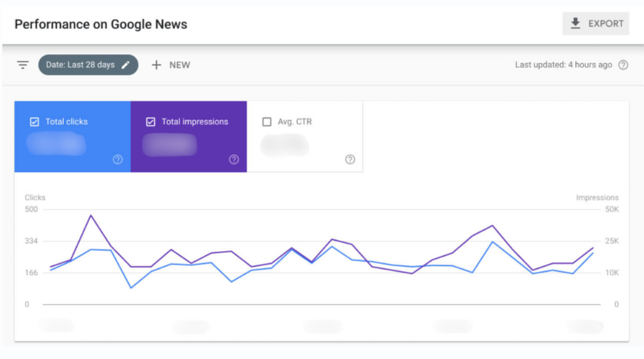The image size is (644, 359).
Task: Open help icon in Total impressions card
Action: (x=234, y=159)
